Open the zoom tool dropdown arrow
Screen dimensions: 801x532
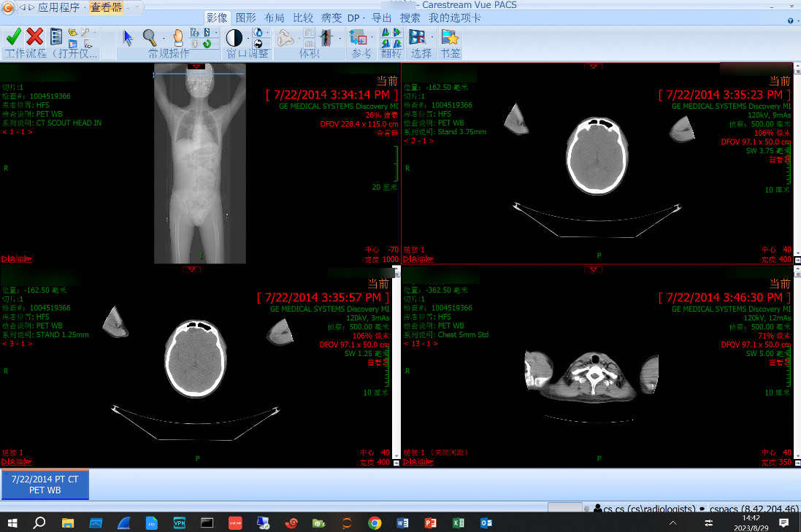click(x=164, y=38)
